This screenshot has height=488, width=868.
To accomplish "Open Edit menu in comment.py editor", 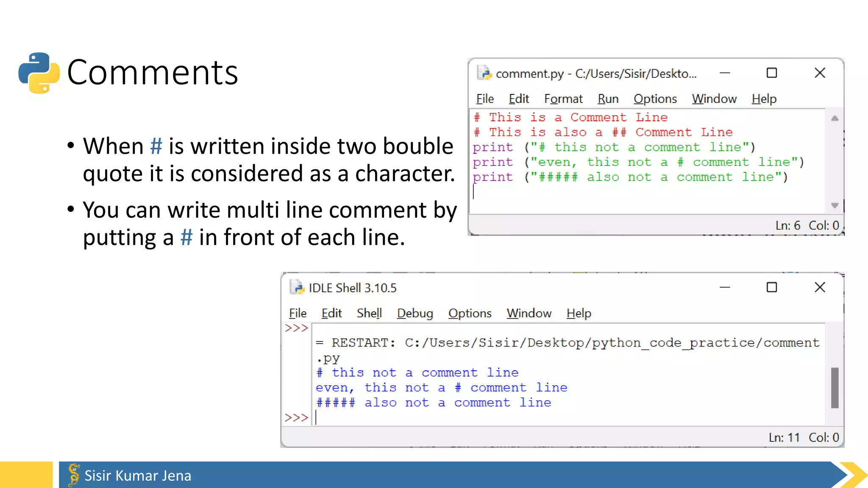I will (x=519, y=99).
